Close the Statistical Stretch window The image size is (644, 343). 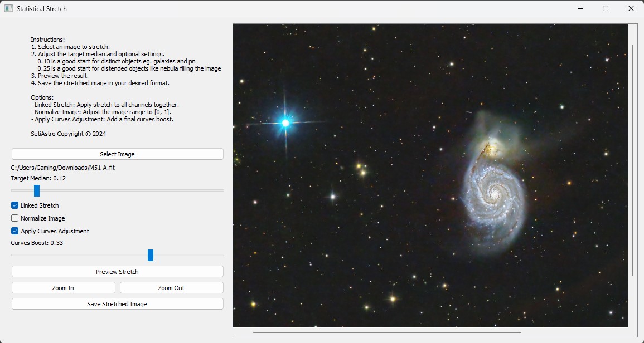[x=631, y=8]
